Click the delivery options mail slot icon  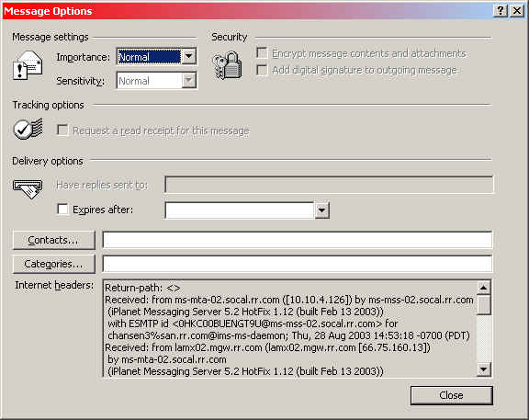pyautogui.click(x=28, y=188)
